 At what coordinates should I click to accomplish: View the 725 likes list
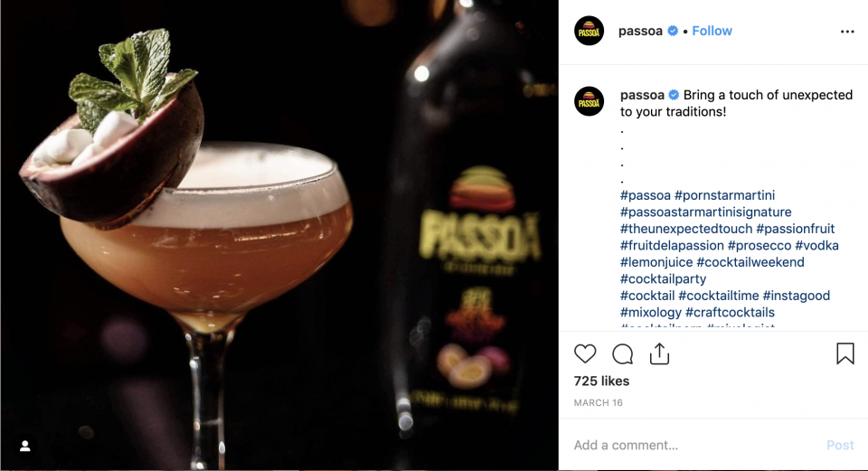[x=602, y=381]
